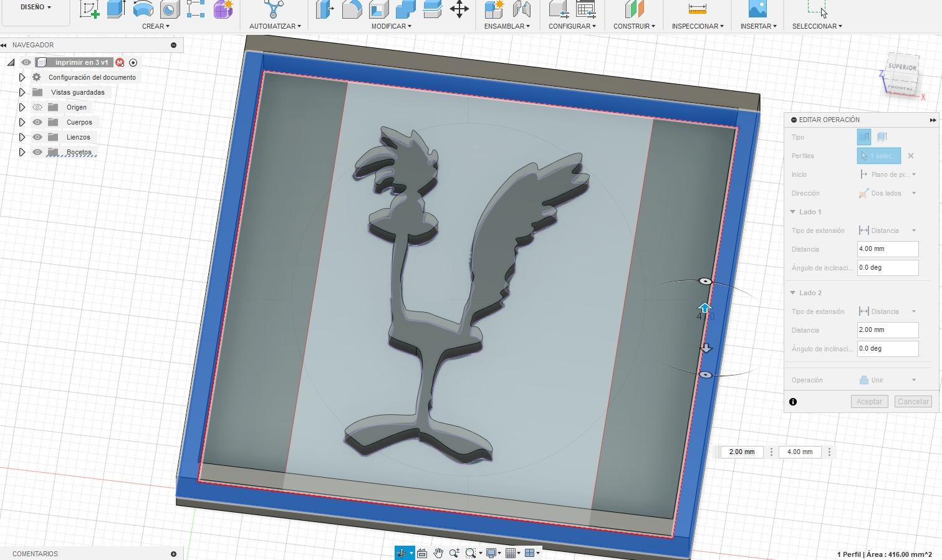Hide the Bocetos folder

[x=37, y=152]
